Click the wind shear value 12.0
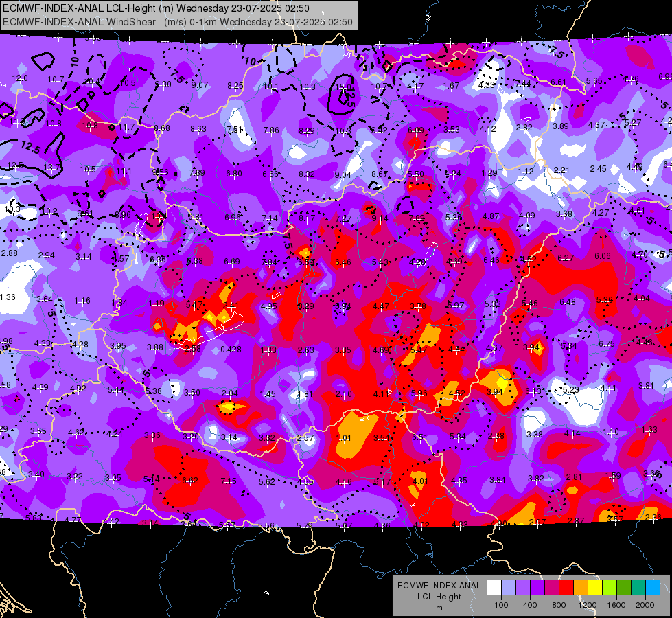 pyautogui.click(x=20, y=78)
